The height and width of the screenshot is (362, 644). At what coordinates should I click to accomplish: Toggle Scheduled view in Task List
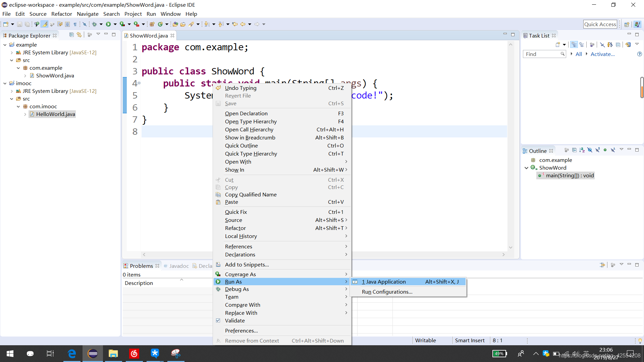[582, 45]
